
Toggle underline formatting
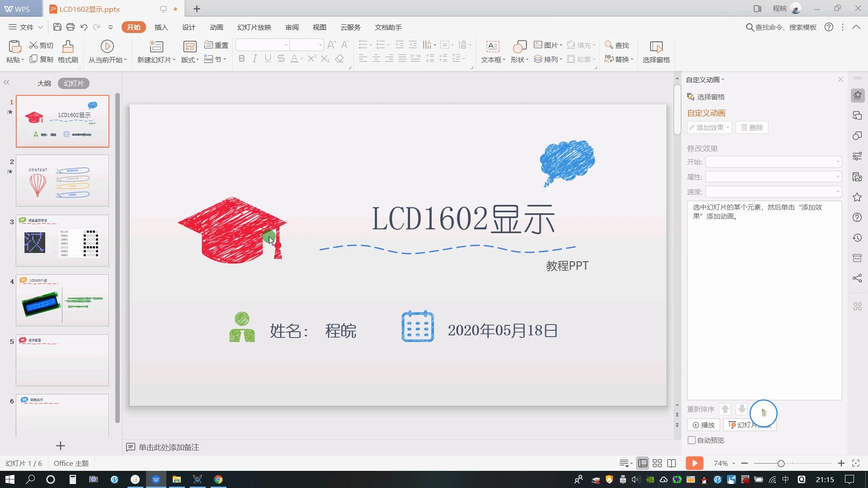268,58
